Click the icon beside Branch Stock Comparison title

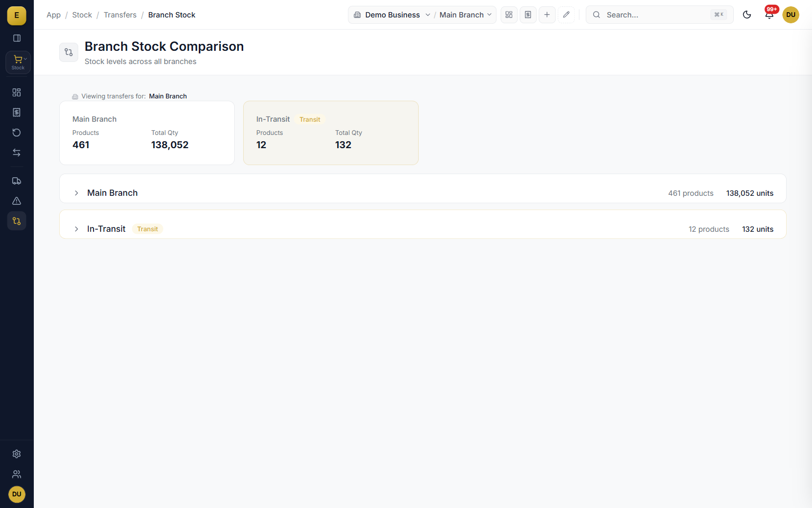point(69,52)
